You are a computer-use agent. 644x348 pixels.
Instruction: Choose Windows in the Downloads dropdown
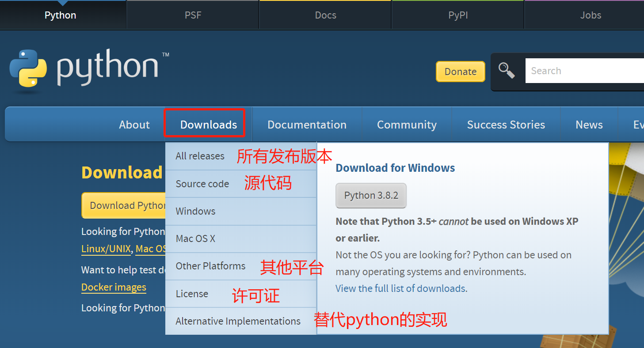tap(241, 211)
